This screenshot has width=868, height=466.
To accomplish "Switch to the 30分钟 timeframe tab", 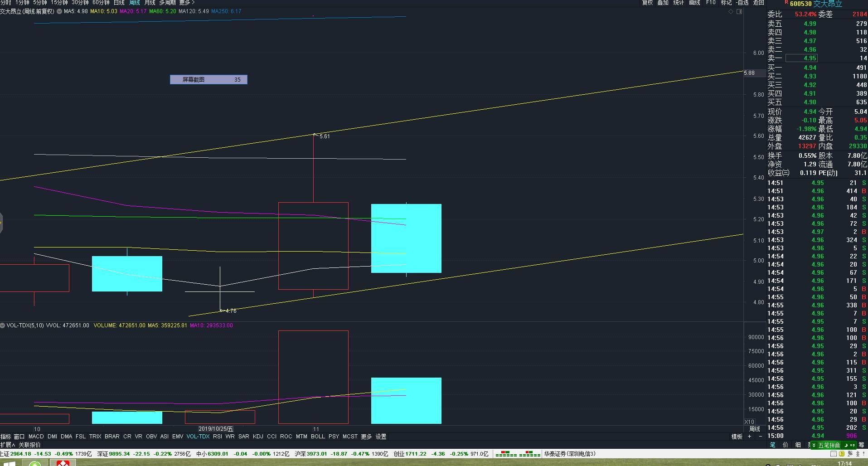I will pos(80,3).
